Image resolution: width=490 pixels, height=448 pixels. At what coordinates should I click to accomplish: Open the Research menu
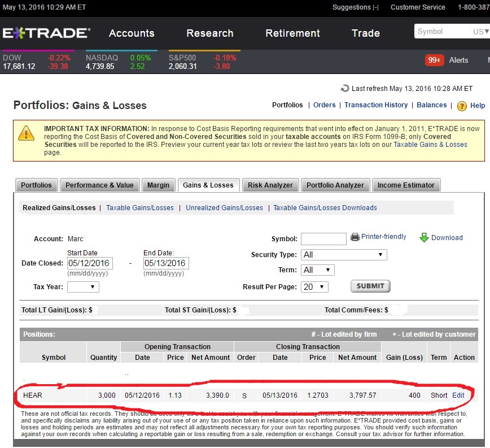209,33
